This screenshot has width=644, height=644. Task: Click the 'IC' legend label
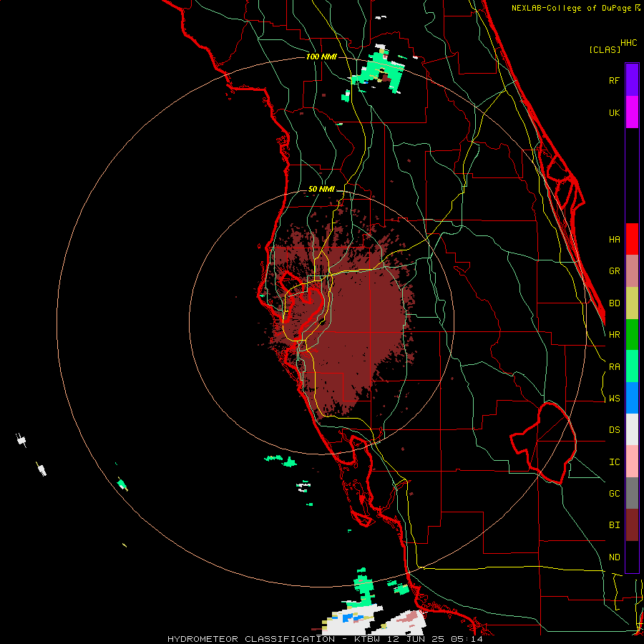(x=614, y=462)
